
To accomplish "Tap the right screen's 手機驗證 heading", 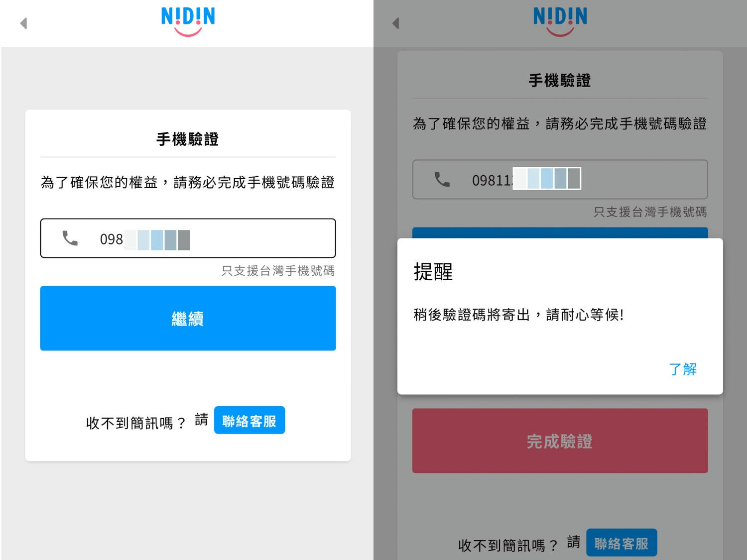I will [560, 80].
